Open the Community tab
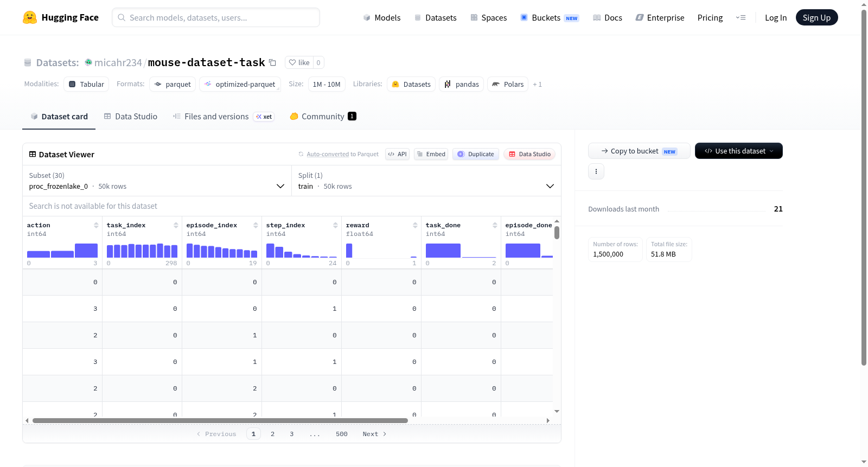 pos(323,116)
